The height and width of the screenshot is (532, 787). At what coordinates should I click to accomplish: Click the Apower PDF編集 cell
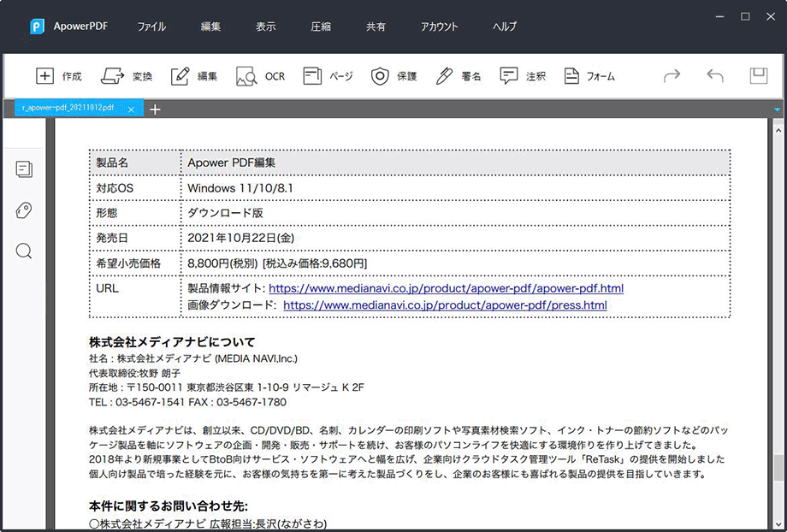pyautogui.click(x=455, y=163)
